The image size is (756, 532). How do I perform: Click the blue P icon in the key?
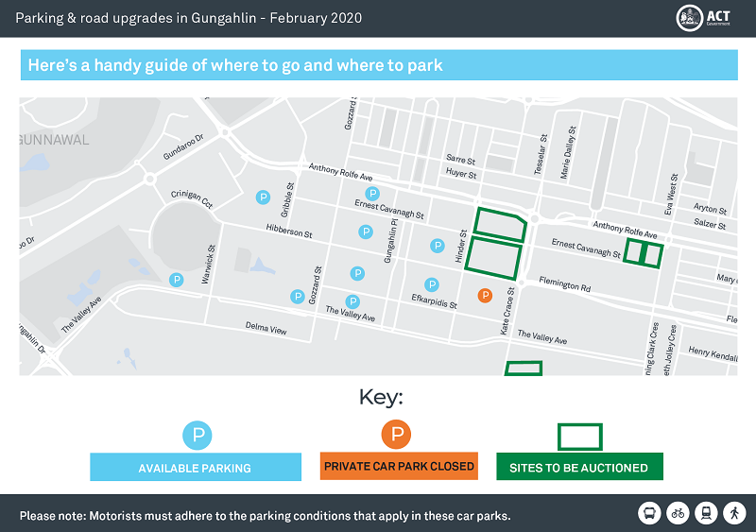pyautogui.click(x=198, y=435)
